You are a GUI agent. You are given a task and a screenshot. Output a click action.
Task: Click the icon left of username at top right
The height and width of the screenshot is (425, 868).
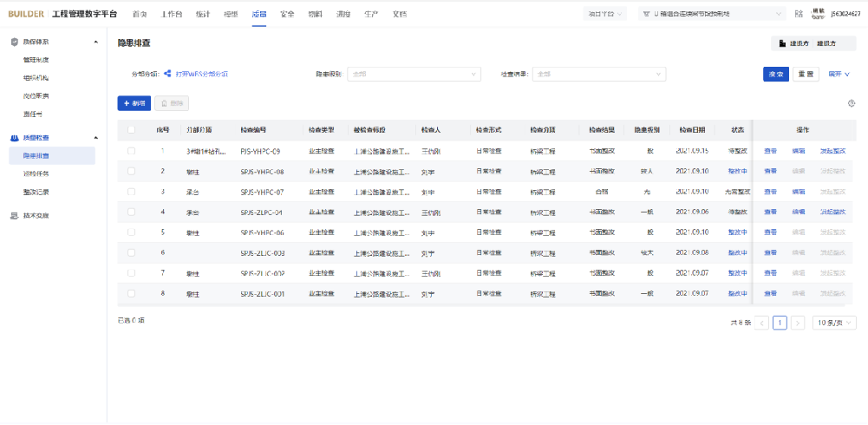(x=799, y=14)
